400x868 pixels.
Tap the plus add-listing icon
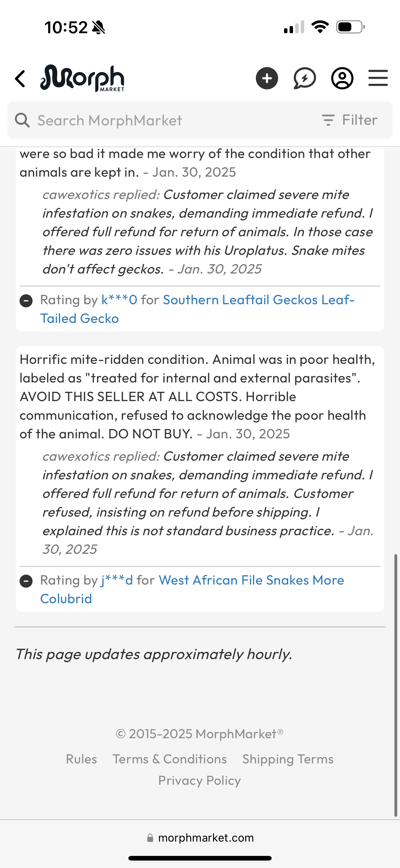tap(267, 78)
